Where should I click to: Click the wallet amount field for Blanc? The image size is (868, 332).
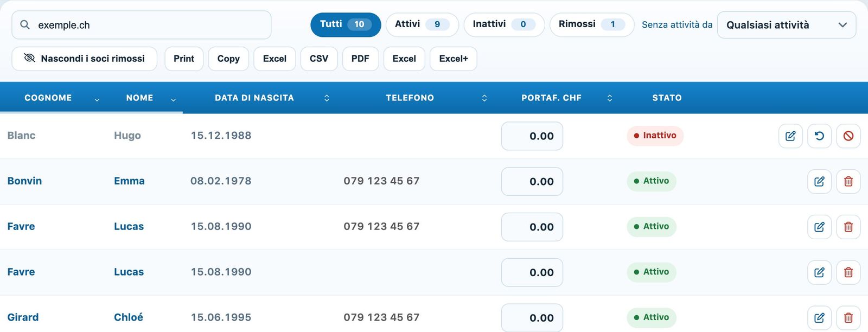coord(532,136)
